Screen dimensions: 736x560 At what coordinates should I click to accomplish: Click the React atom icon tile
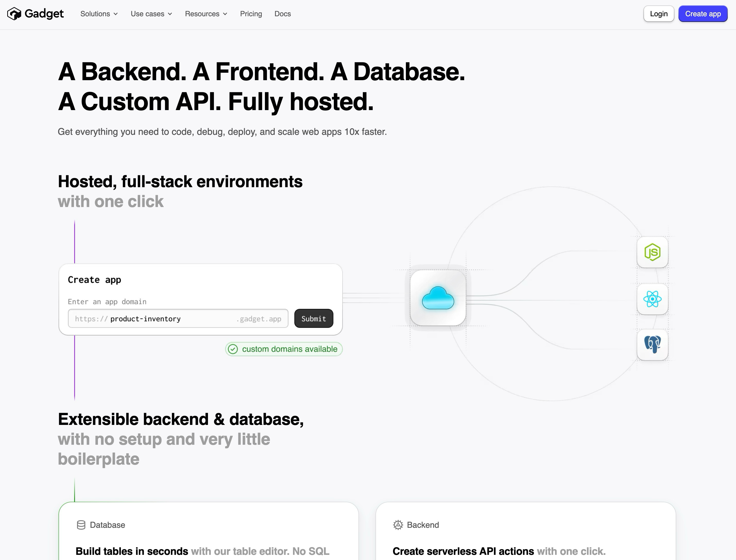click(x=652, y=299)
